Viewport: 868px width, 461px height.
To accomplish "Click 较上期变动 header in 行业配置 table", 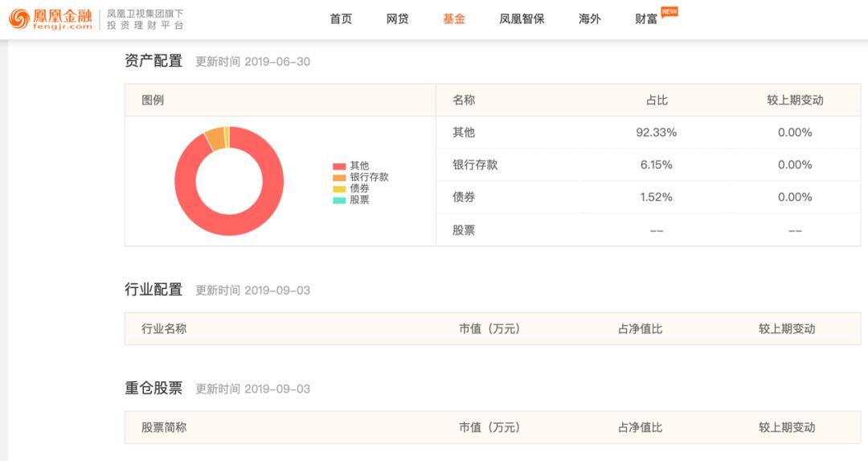I will pyautogui.click(x=787, y=328).
